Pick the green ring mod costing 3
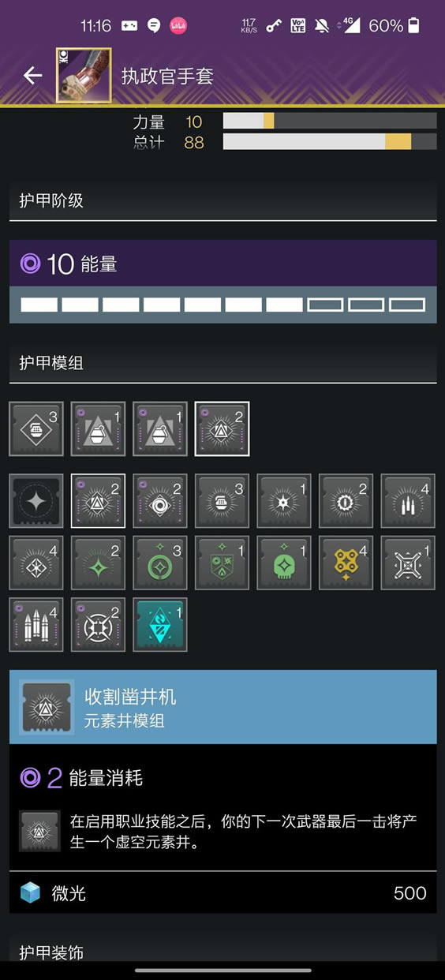 160,563
